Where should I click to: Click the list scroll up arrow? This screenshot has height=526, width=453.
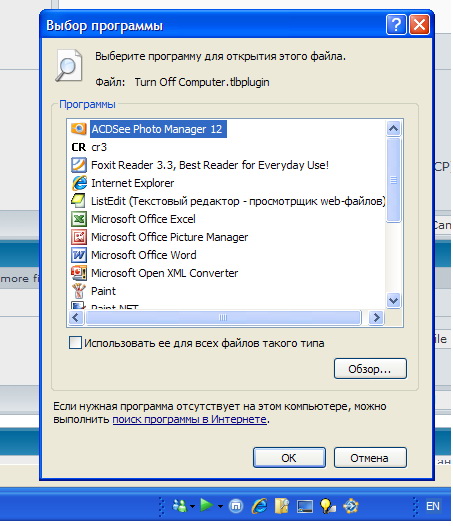[x=393, y=128]
